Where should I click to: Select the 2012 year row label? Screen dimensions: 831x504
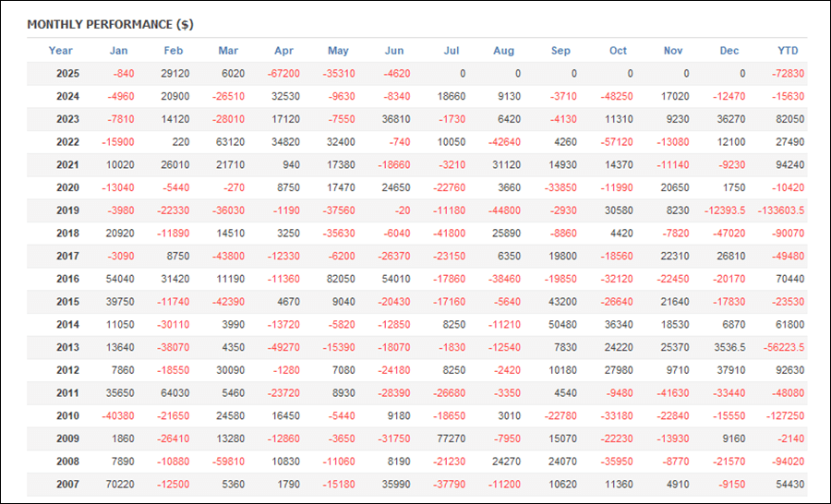(x=67, y=370)
